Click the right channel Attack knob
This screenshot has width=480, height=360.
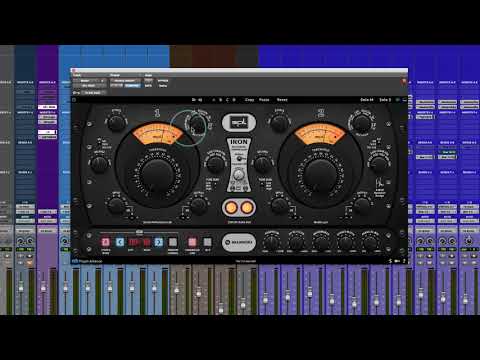tap(279, 122)
